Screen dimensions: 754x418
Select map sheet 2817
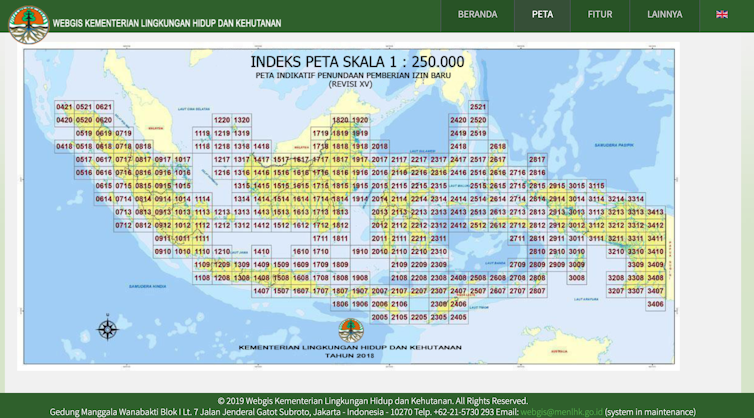[x=537, y=160]
